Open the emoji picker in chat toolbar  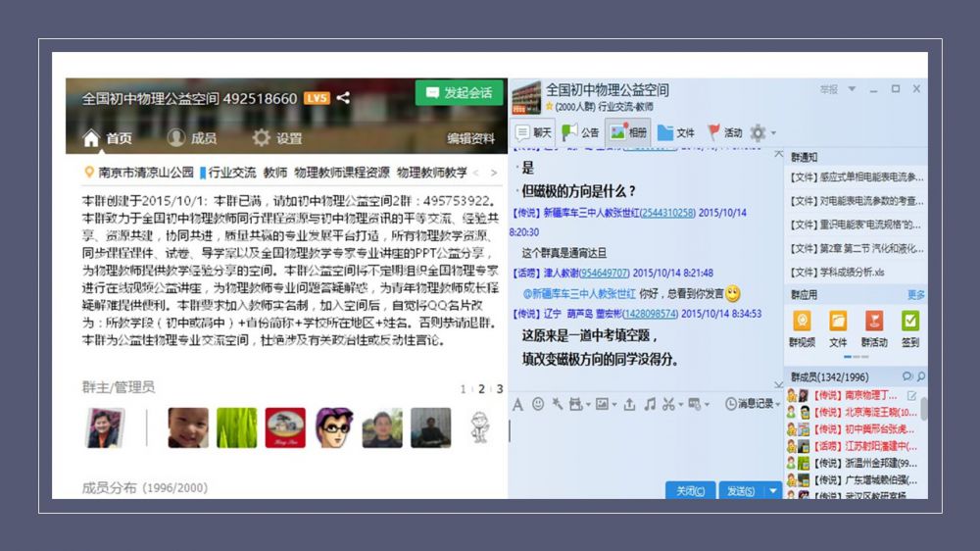click(538, 404)
